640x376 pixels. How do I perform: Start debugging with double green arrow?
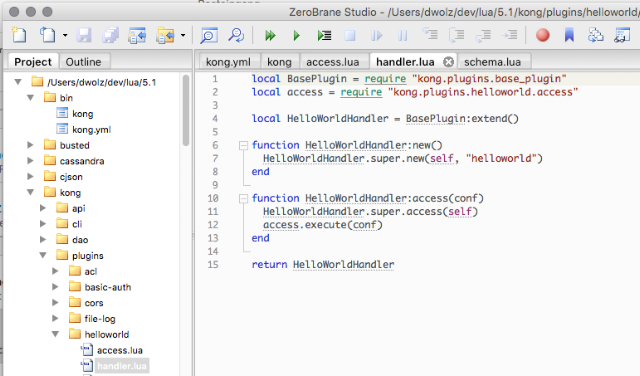[x=269, y=36]
